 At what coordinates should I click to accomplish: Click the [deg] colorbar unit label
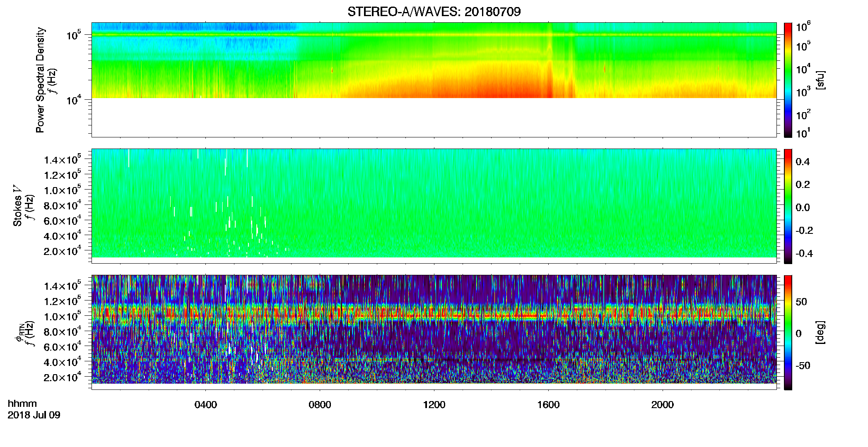point(820,332)
